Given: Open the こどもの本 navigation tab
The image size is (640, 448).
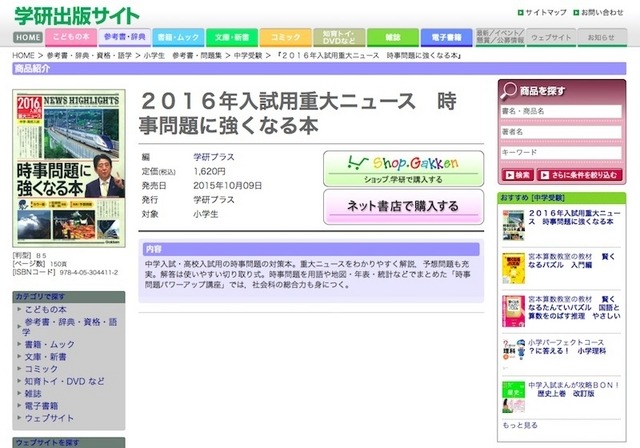Looking at the screenshot, I should tap(71, 37).
